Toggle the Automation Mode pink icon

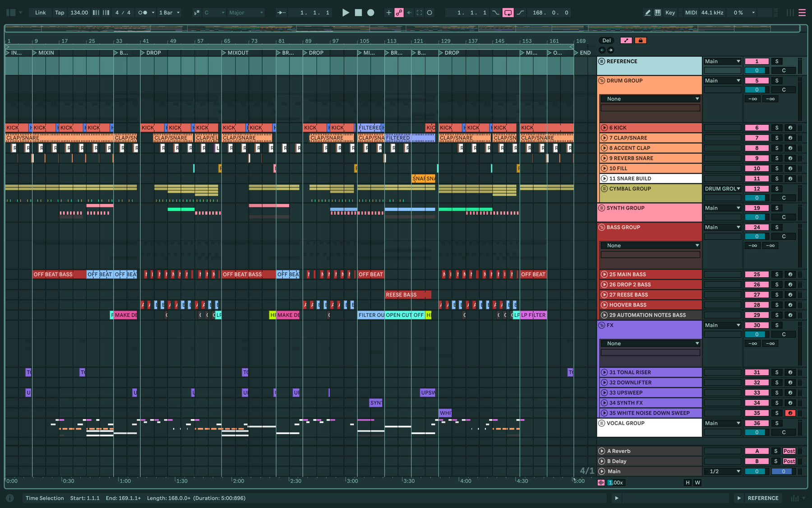pos(626,41)
